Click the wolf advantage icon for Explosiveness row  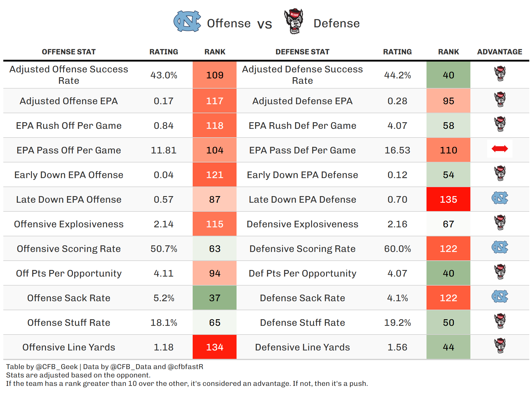(x=500, y=223)
